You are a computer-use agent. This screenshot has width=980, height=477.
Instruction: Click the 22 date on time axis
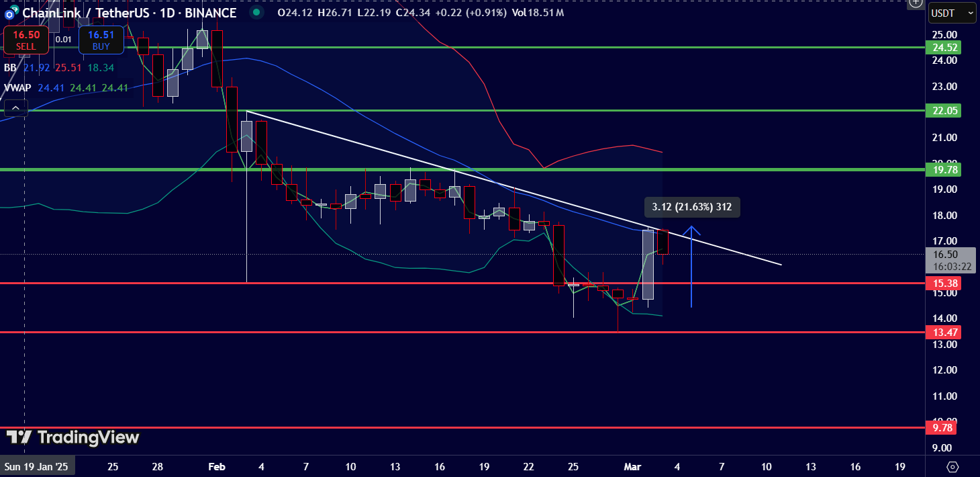point(529,466)
